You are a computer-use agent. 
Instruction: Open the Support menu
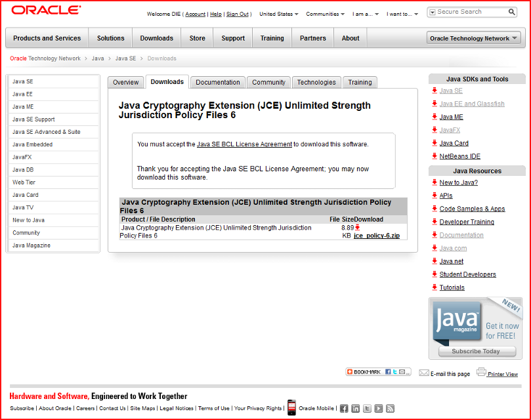coord(233,38)
